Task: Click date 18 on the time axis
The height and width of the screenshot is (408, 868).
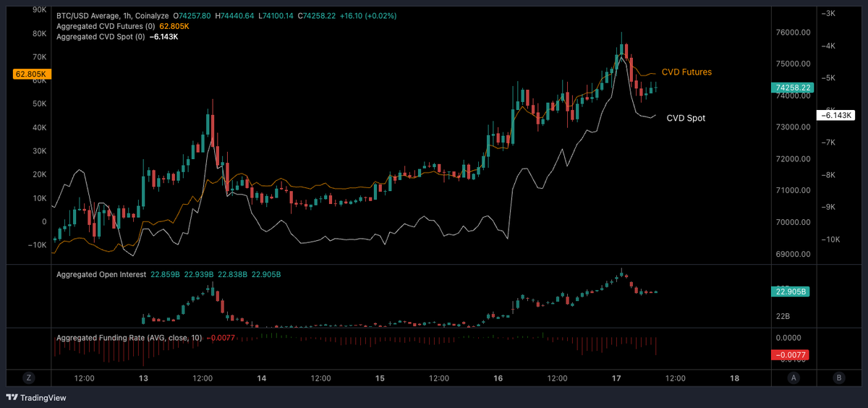Action: point(734,378)
